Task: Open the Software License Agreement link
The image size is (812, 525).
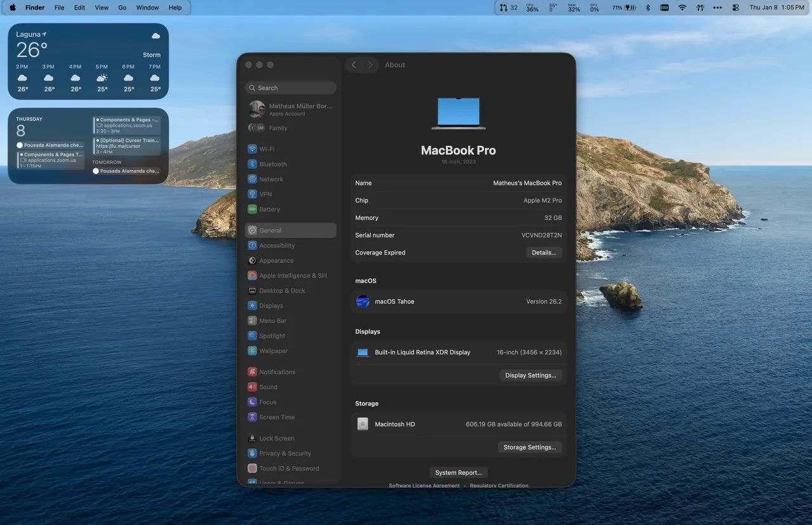Action: pos(424,486)
